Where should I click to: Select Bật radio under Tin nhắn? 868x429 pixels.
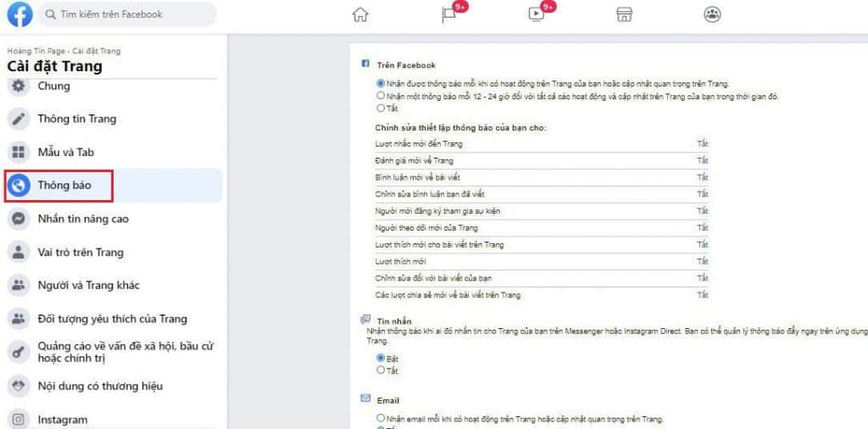pos(381,359)
